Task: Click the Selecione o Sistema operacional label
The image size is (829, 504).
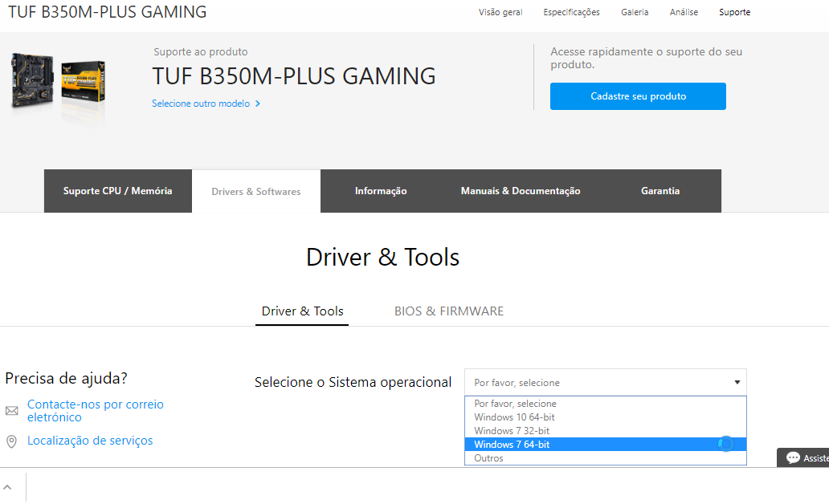Action: click(353, 382)
